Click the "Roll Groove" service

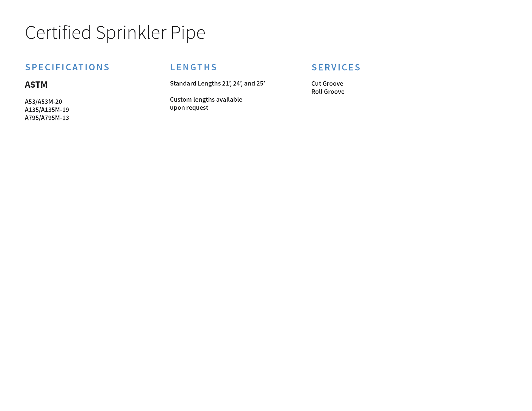point(328,91)
